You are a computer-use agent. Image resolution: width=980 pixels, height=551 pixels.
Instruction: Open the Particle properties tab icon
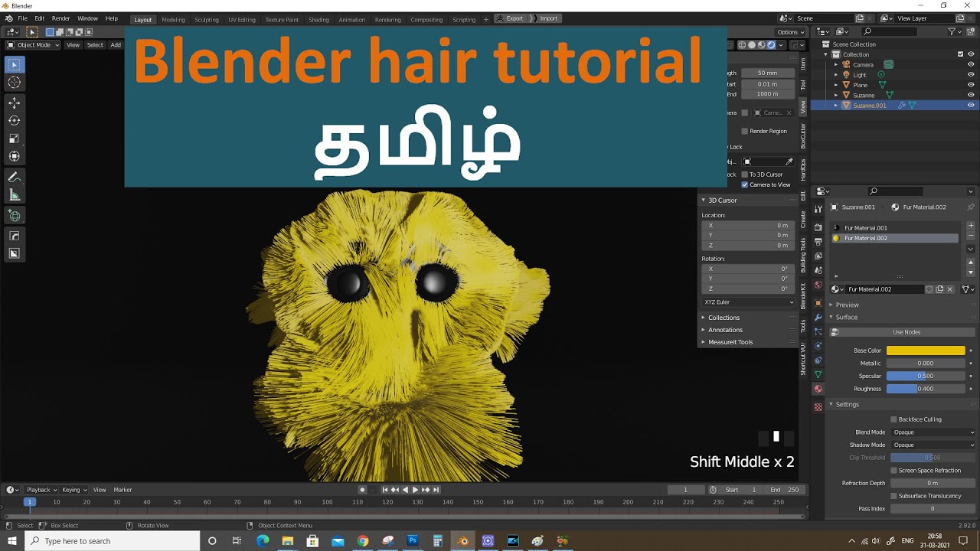pyautogui.click(x=818, y=332)
